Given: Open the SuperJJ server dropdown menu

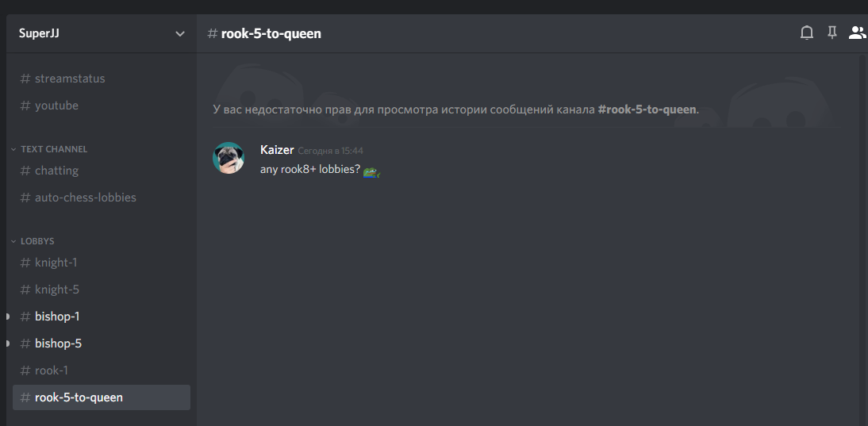Looking at the screenshot, I should tap(102, 33).
